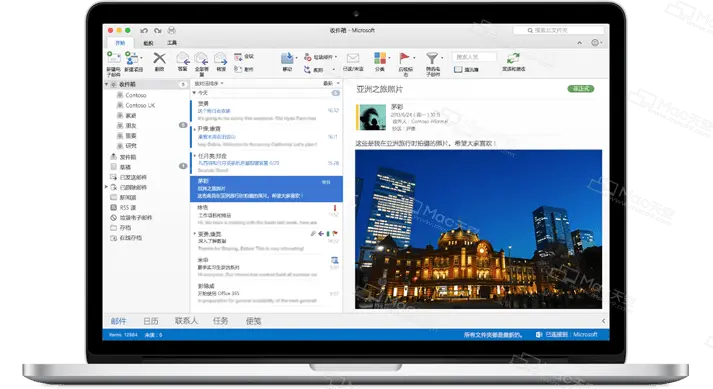Screen dimensions: 713x389
Task: Open the Categorize dropdown arrow
Action: click(390, 58)
